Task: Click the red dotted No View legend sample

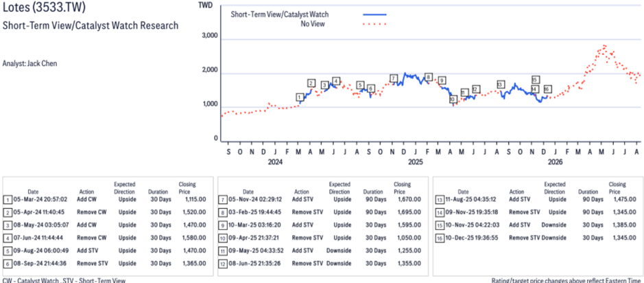Action: tap(374, 24)
